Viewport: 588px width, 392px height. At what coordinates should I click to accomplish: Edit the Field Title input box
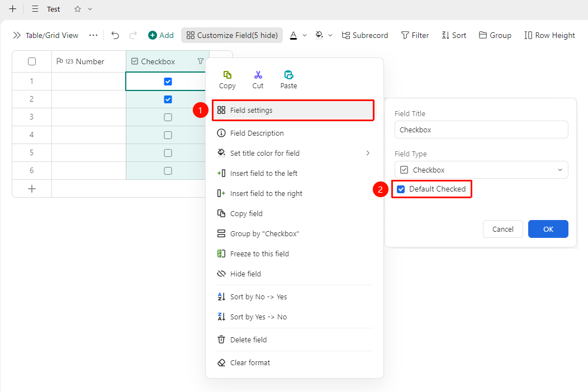coord(481,130)
